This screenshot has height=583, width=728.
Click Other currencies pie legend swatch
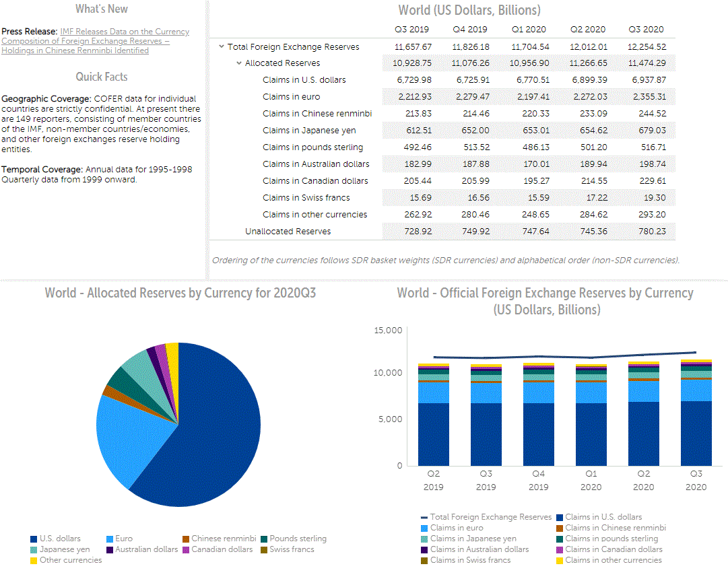tap(34, 560)
